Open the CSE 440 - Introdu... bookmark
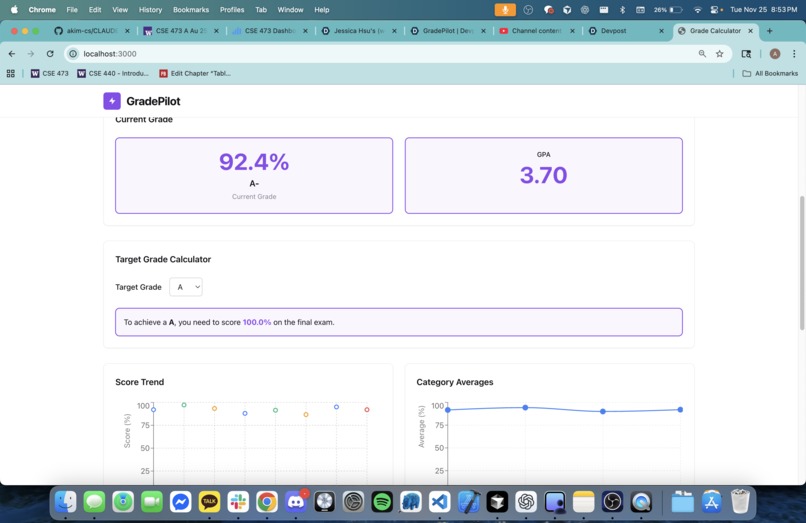Screen dimensions: 806x523 pos(113,74)
